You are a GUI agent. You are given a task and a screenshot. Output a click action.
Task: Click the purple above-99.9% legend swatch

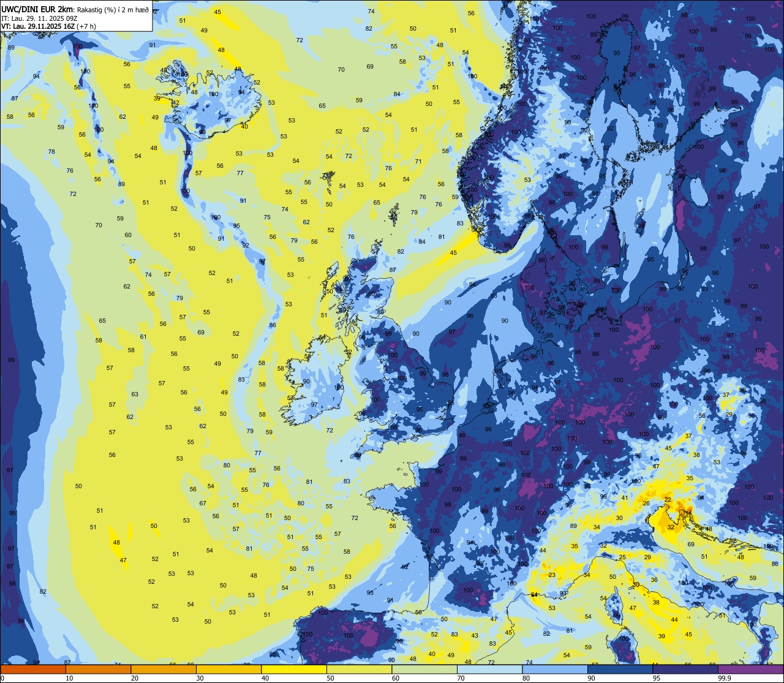(751, 670)
